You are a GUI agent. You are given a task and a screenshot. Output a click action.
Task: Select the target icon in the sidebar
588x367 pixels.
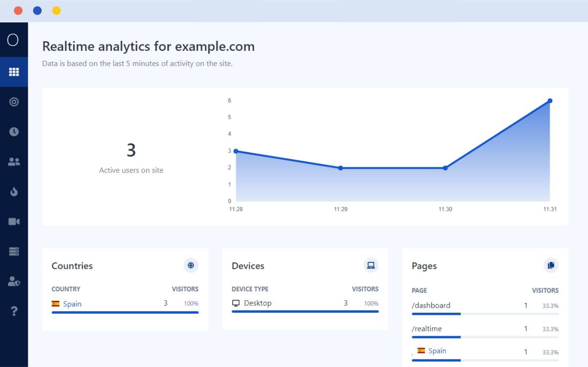pyautogui.click(x=14, y=102)
